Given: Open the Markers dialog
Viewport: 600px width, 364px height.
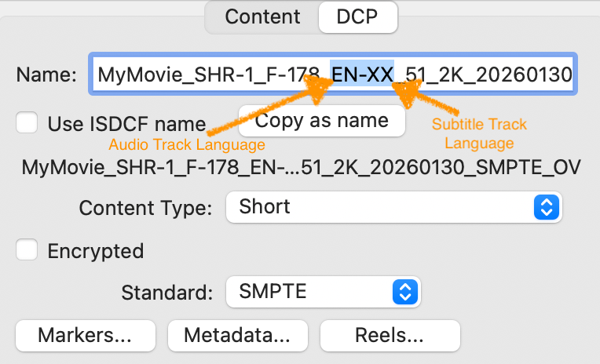Looking at the screenshot, I should [x=85, y=336].
